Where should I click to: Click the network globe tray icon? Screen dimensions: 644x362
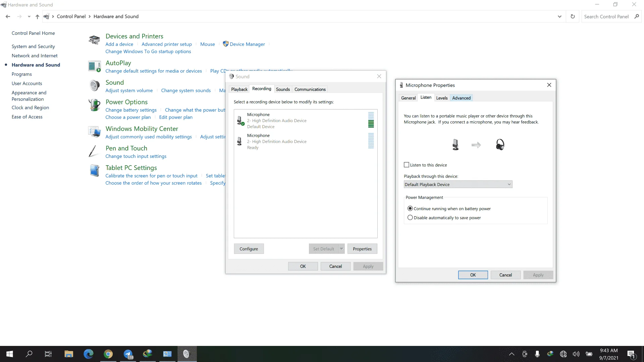pos(563,354)
